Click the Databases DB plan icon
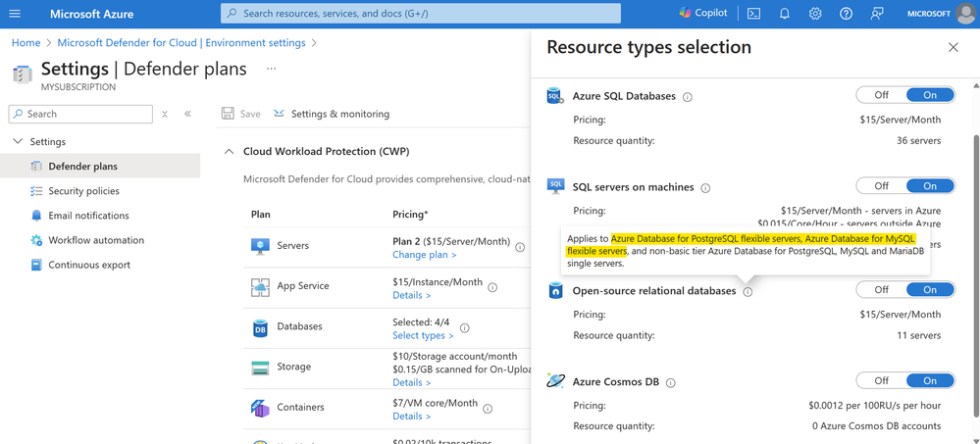Screen dimensions: 980x444 pos(260,327)
